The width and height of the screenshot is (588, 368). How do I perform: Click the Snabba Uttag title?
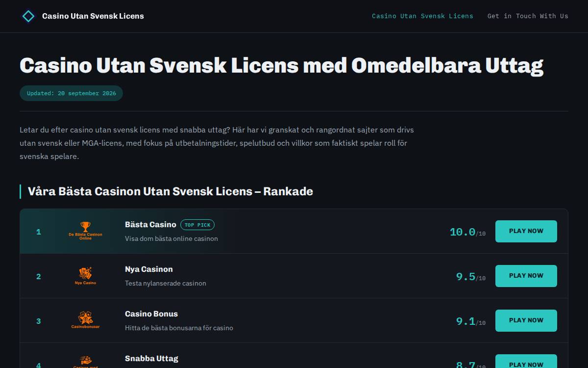[151, 359]
